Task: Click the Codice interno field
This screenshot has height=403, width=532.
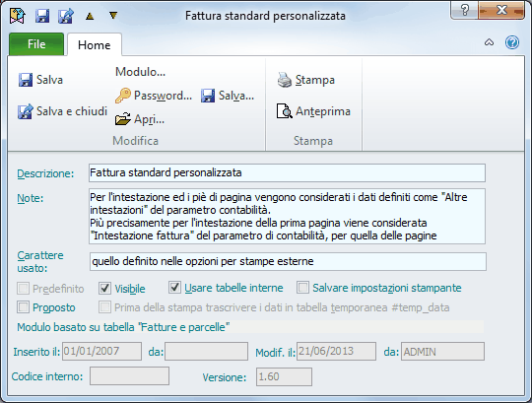Action: point(129,375)
